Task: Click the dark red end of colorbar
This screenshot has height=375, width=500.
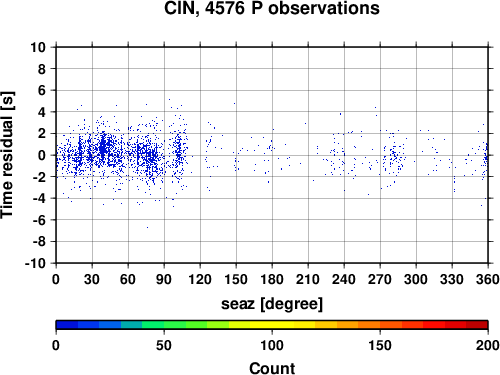Action: [477, 325]
